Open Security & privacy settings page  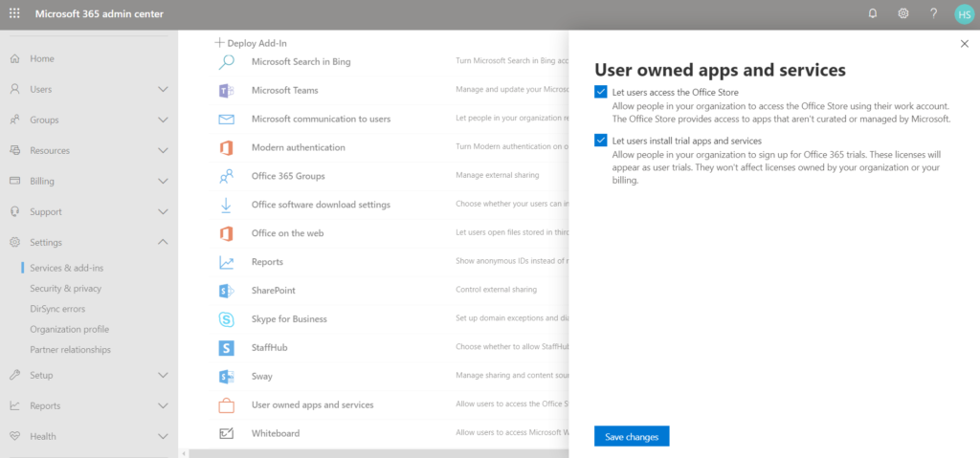[65, 288]
